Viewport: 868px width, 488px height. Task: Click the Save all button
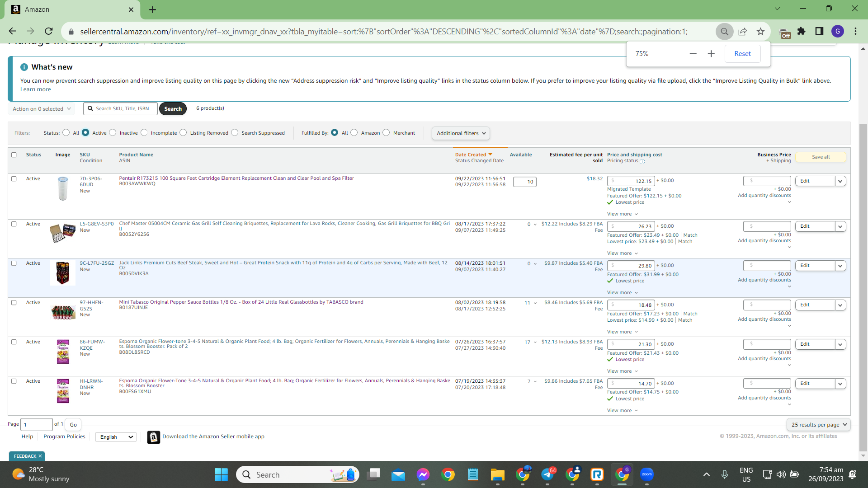click(821, 157)
